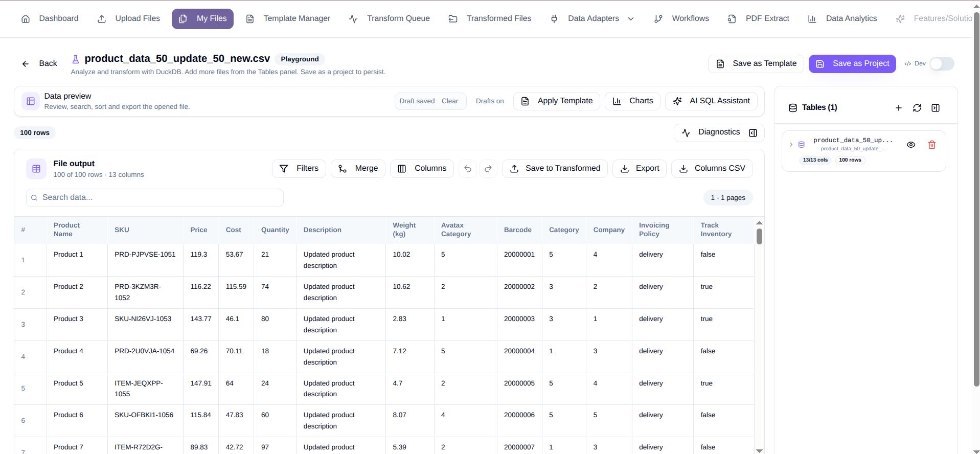This screenshot has width=980, height=454.
Task: Go to the Transform Queue tab
Action: point(389,19)
